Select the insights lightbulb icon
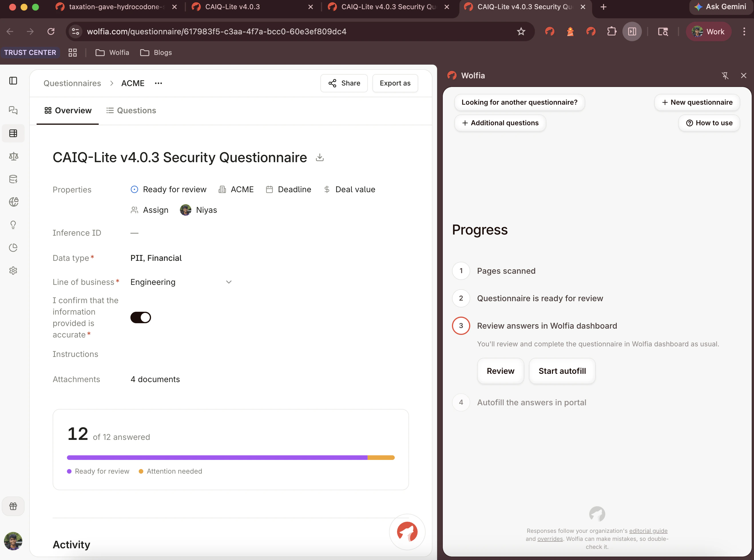The height and width of the screenshot is (560, 754). pos(13,225)
